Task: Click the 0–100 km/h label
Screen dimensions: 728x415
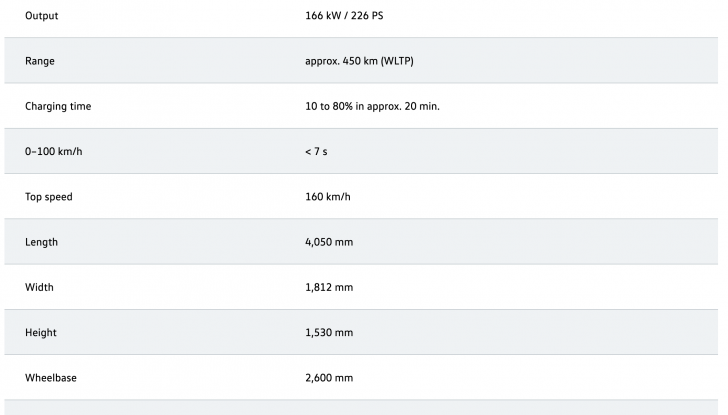Action: [53, 152]
